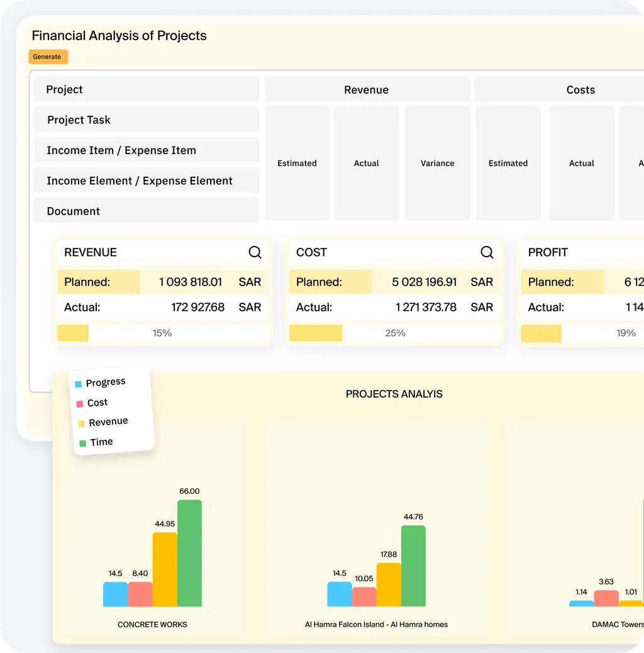
Task: Click planned revenue value 1 093 818.01
Action: (x=191, y=282)
